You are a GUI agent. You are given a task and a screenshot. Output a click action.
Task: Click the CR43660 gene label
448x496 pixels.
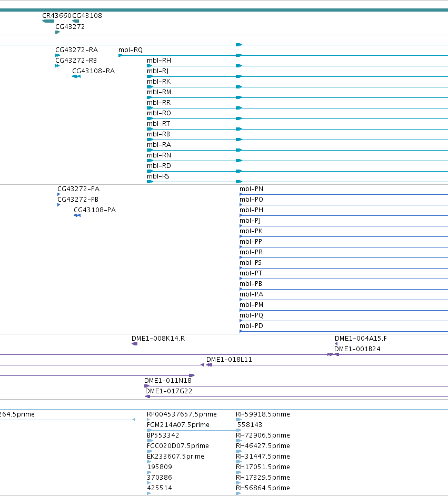click(57, 15)
